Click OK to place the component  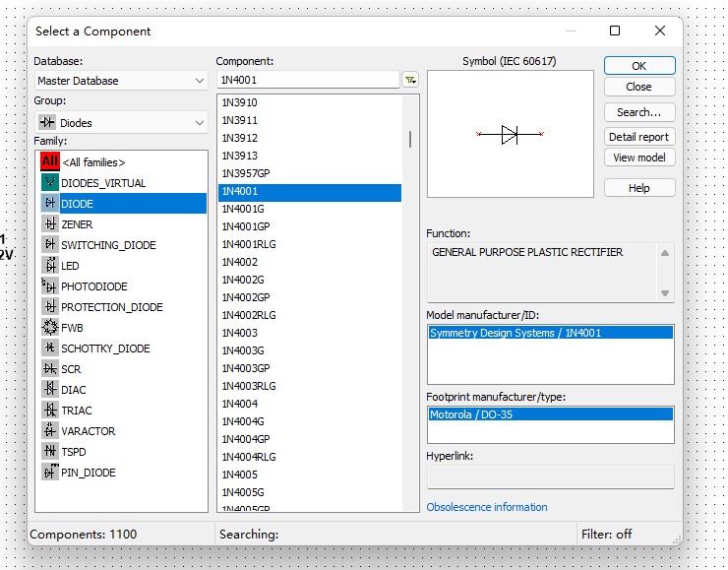click(639, 66)
